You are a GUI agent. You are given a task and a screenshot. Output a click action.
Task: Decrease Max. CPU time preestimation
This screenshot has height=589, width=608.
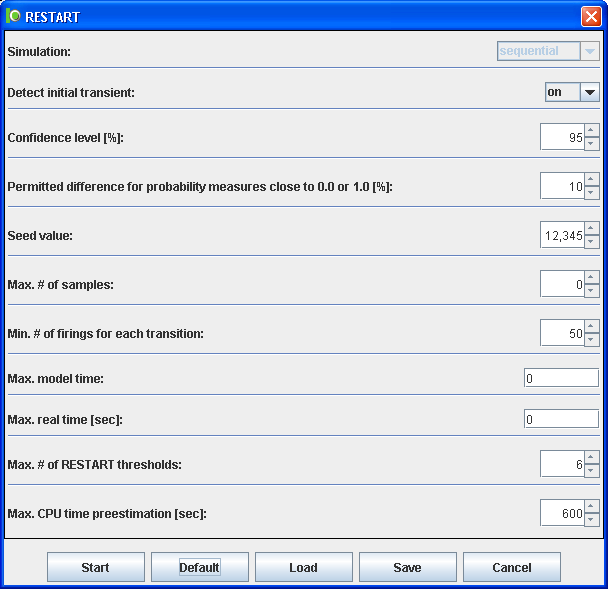tap(591, 519)
